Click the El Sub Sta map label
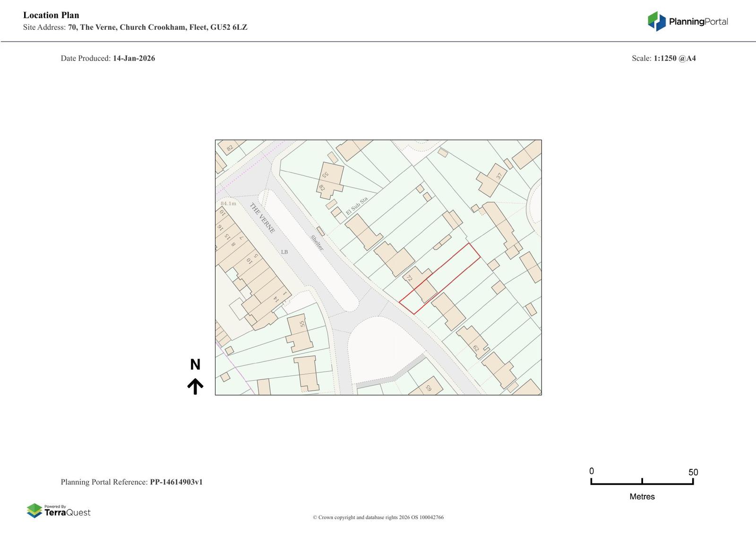This screenshot has height=535, width=756. (356, 206)
